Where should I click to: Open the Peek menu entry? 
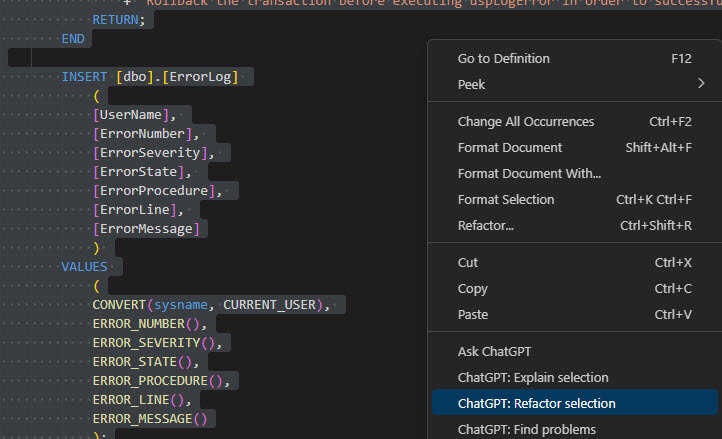point(472,85)
